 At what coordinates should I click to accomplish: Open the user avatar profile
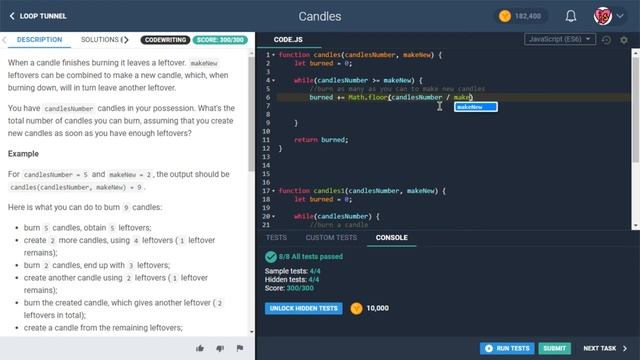(602, 16)
